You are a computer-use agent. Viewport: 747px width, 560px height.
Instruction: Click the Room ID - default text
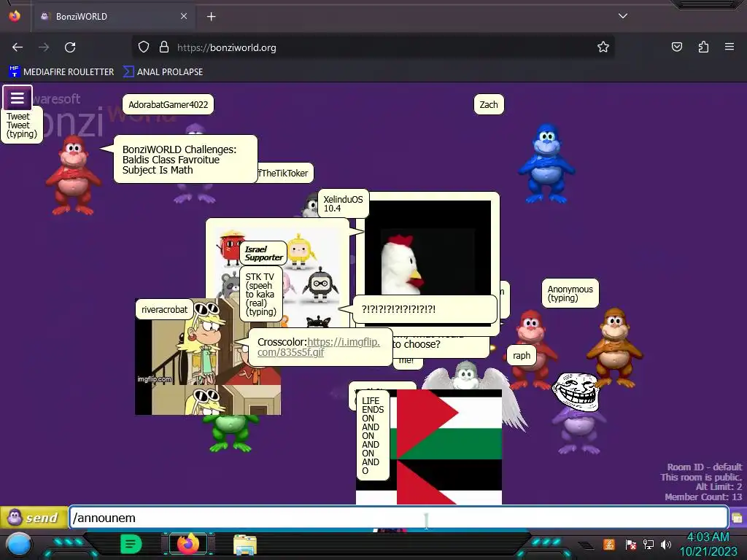click(704, 467)
